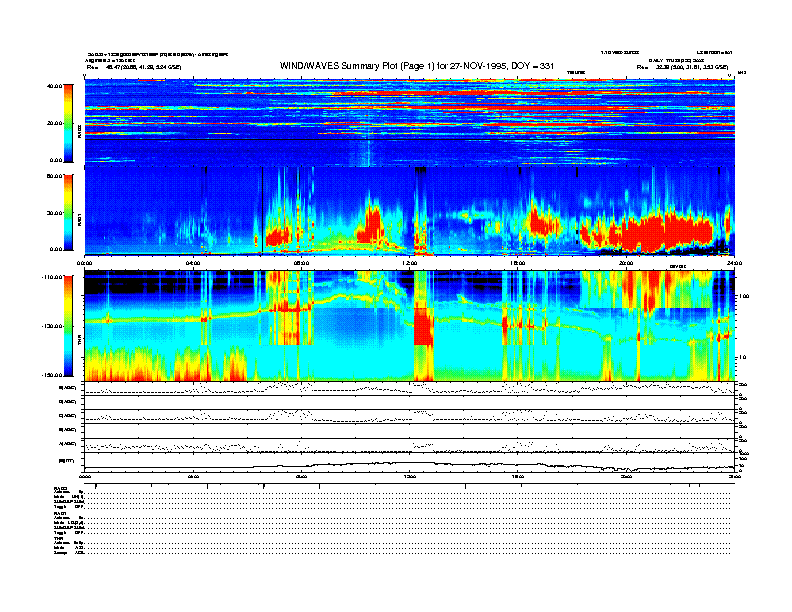The image size is (792, 612).
Task: Click 08:00 tick label below RAD1 spectrogram
Action: (x=302, y=263)
